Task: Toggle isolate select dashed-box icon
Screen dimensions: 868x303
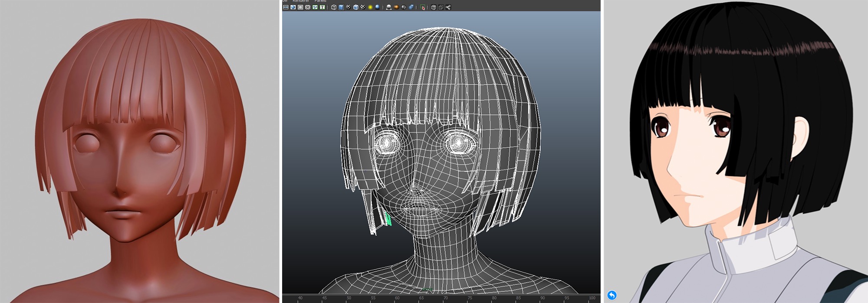Action: click(x=422, y=7)
